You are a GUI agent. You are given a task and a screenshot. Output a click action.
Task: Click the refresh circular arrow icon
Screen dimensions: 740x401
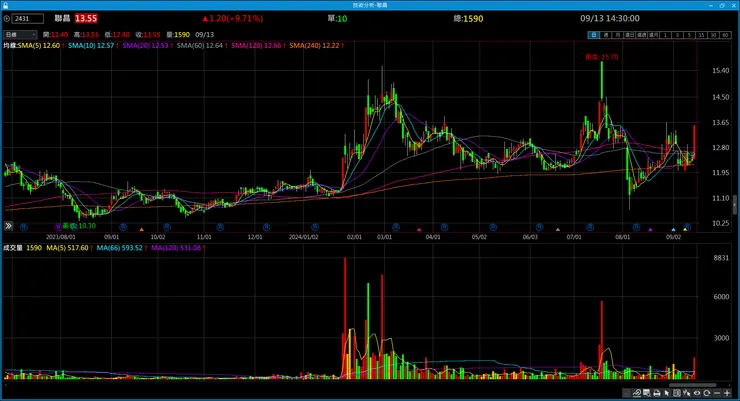[x=706, y=393]
